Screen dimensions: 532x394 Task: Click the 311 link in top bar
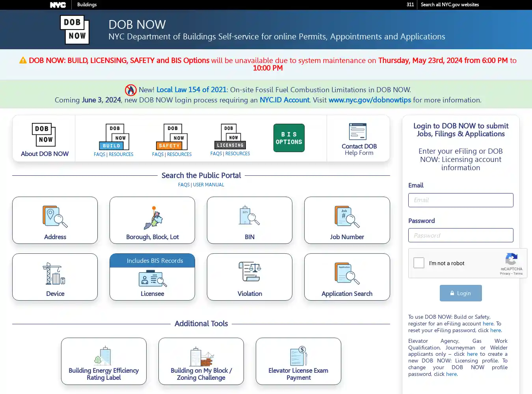click(410, 5)
